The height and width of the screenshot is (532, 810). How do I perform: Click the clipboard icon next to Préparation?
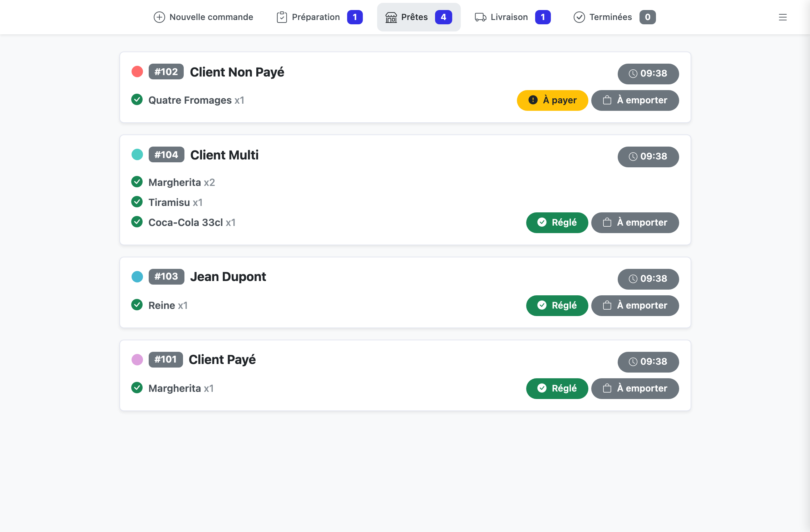click(x=282, y=17)
